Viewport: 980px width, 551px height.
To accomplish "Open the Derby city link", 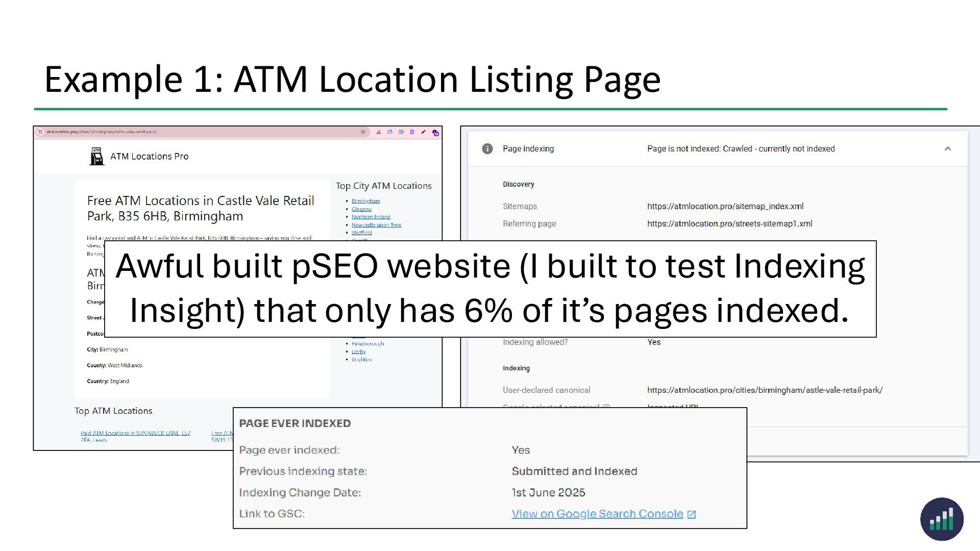I will click(x=358, y=352).
